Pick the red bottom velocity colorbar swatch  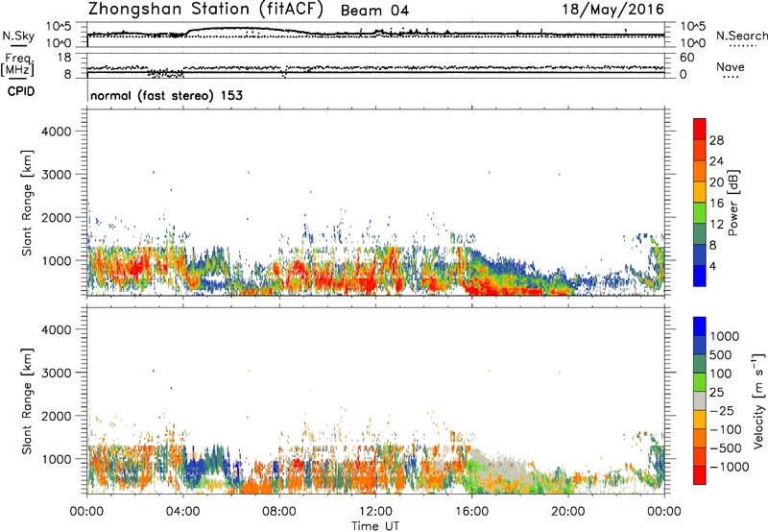(x=700, y=475)
